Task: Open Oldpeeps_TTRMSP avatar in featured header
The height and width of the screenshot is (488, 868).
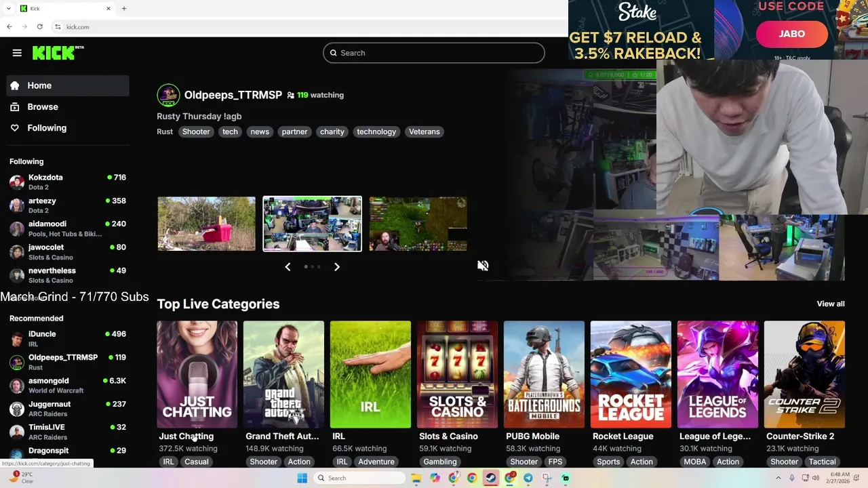Action: click(168, 96)
